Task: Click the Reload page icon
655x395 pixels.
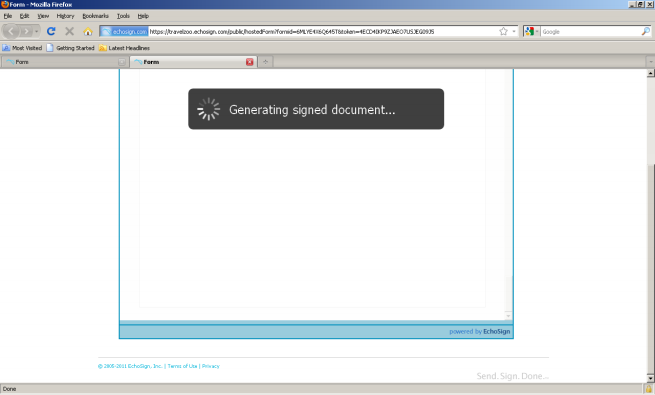Action: point(51,31)
